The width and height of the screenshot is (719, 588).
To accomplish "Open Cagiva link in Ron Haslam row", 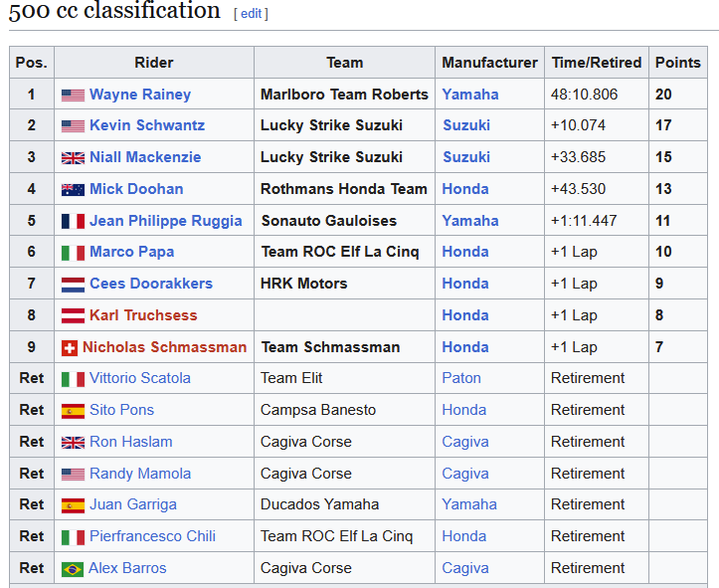I will coord(465,441).
